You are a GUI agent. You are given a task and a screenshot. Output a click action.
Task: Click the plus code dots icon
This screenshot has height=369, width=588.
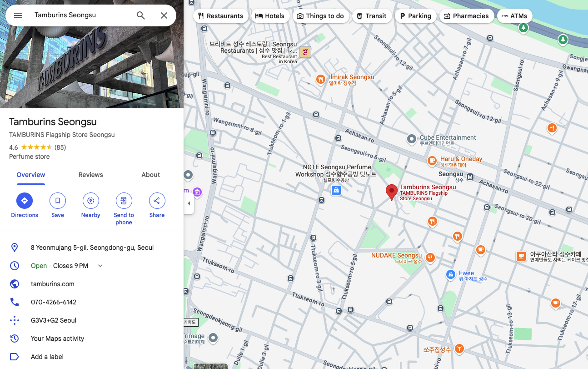(15, 320)
